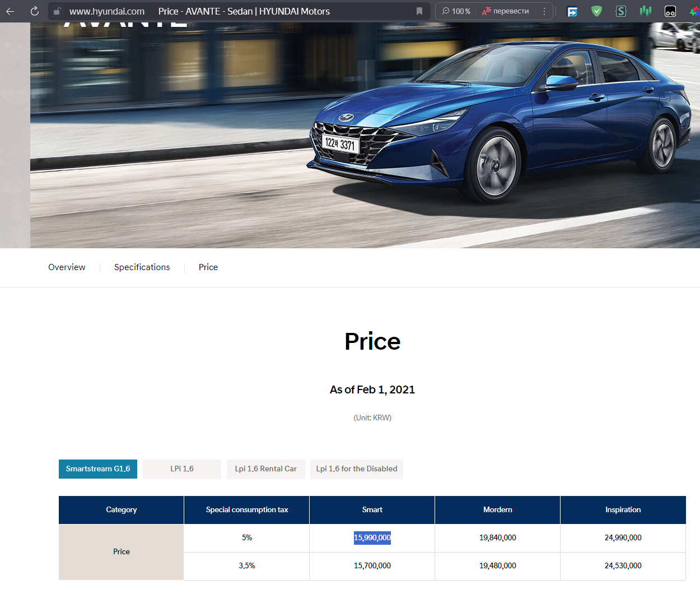The height and width of the screenshot is (589, 700).
Task: Click the page title in address bar
Action: tap(244, 11)
